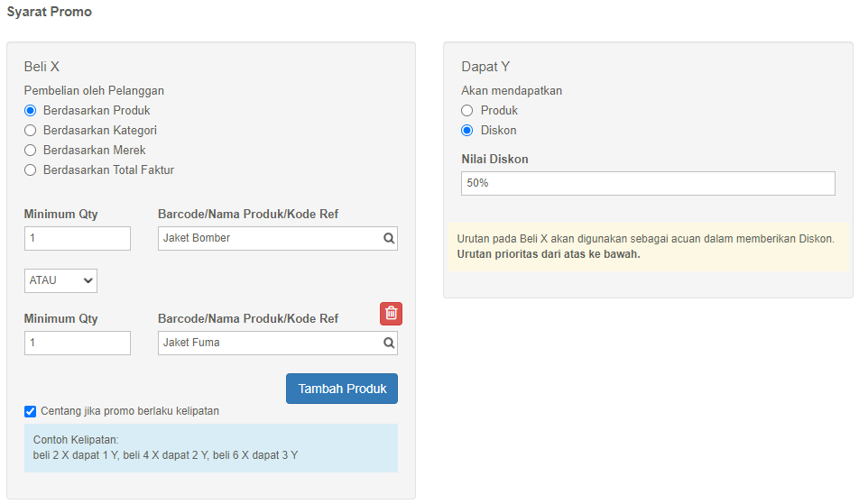859x504 pixels.
Task: Click the Contoh Kelipatan info box
Action: click(x=211, y=447)
